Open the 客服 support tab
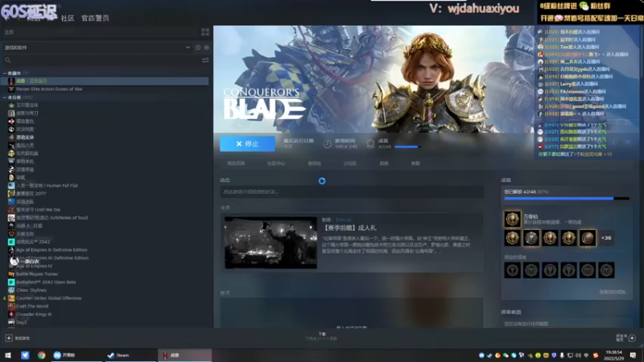This screenshot has height=362, width=644. tap(415, 163)
